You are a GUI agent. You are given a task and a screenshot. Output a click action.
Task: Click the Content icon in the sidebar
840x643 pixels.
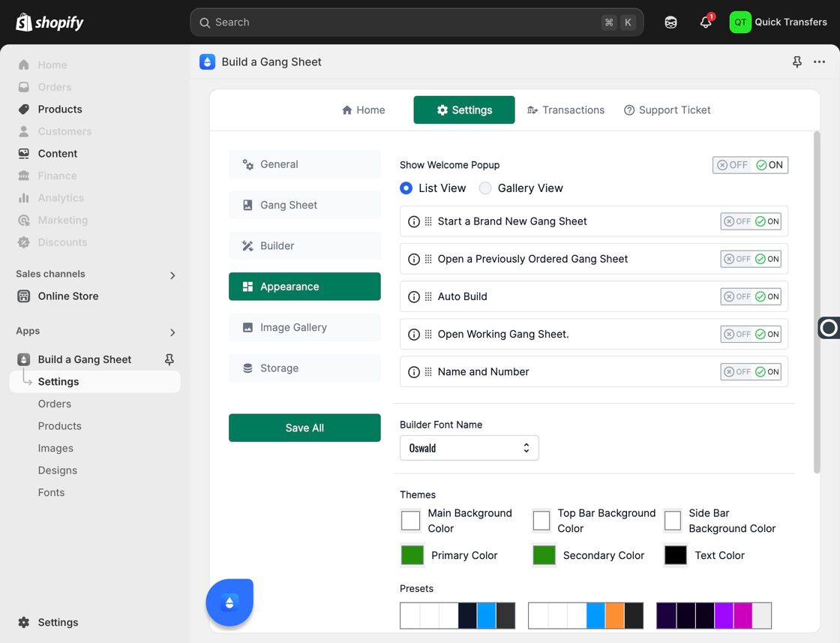pos(23,154)
